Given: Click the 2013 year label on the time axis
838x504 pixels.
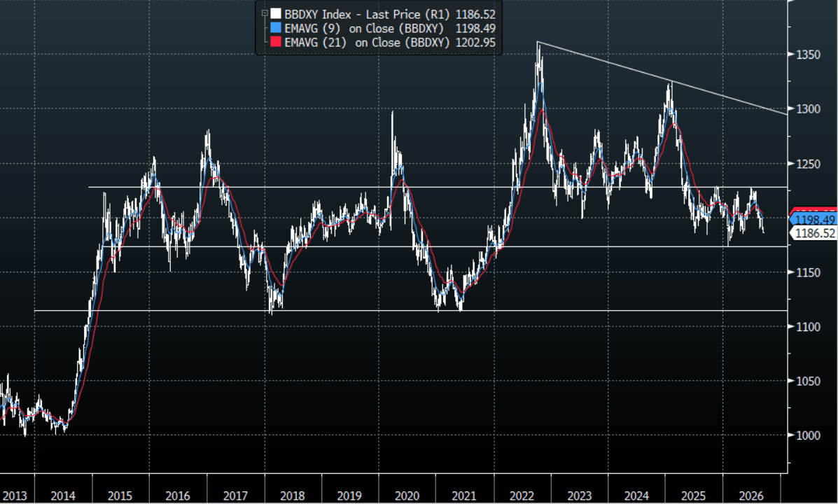Looking at the screenshot, I should (x=14, y=496).
